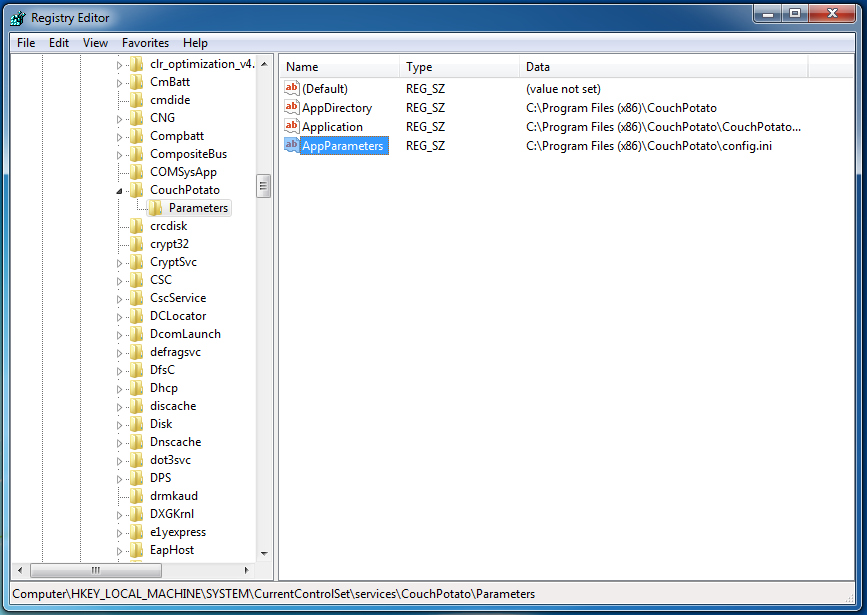Click the CouchPotato folder icon
This screenshot has height=615, width=867.
[137, 190]
